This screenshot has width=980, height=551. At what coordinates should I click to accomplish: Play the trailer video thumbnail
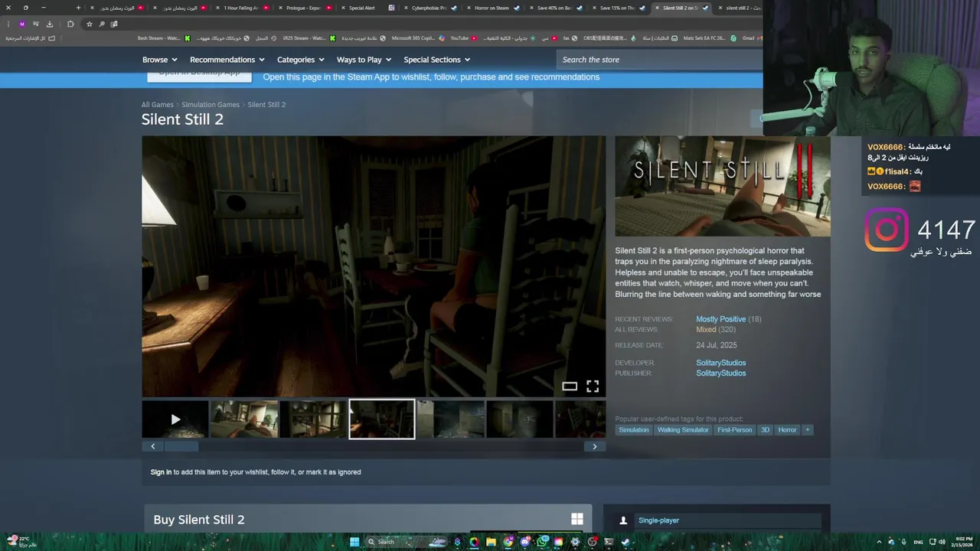[175, 419]
